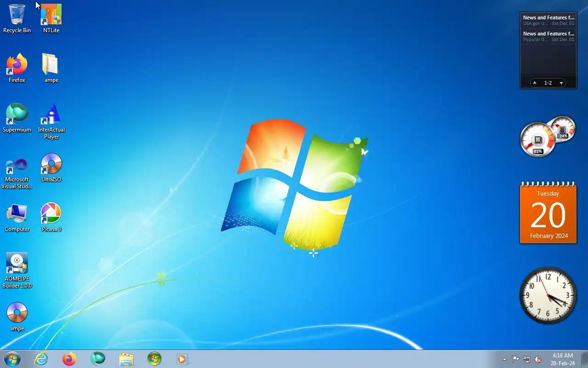The image size is (588, 368).
Task: Launch Firefox from the taskbar
Action: (x=69, y=359)
